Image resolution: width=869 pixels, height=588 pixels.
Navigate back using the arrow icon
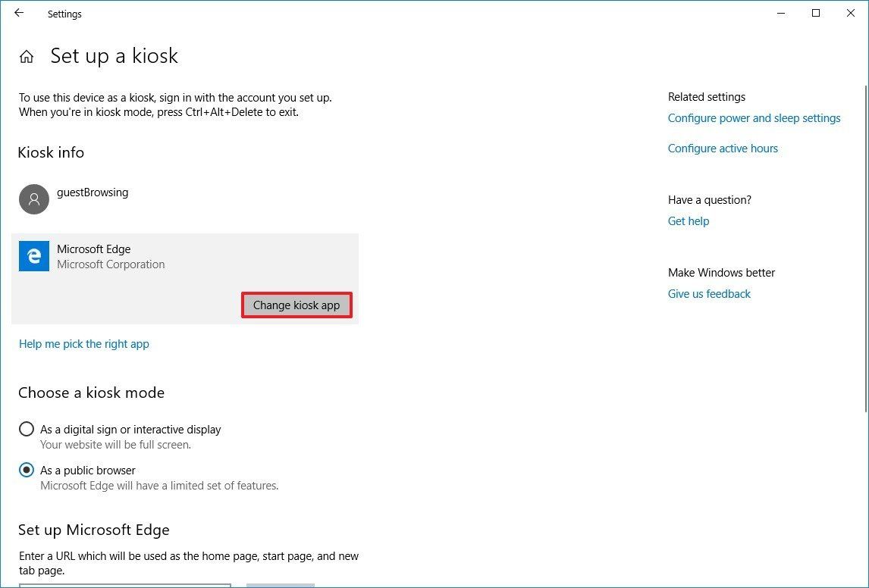18,13
